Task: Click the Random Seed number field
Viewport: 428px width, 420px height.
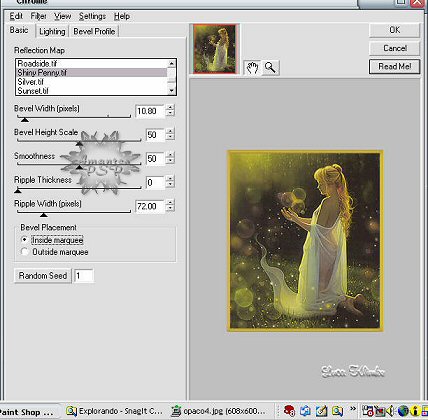Action: tap(84, 276)
